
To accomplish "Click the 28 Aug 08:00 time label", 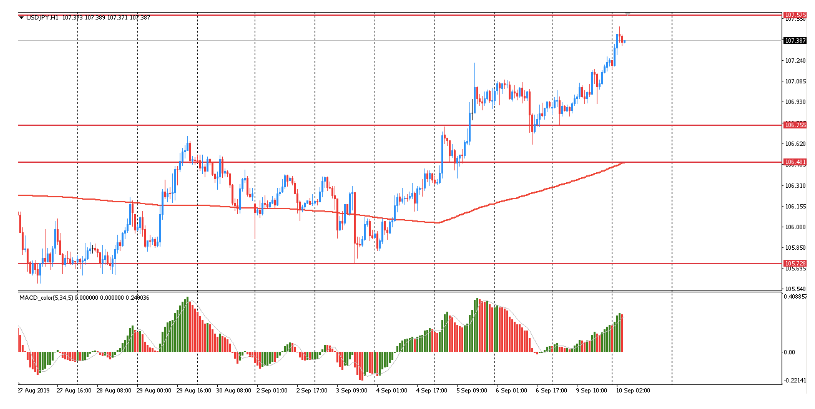I will tap(112, 390).
